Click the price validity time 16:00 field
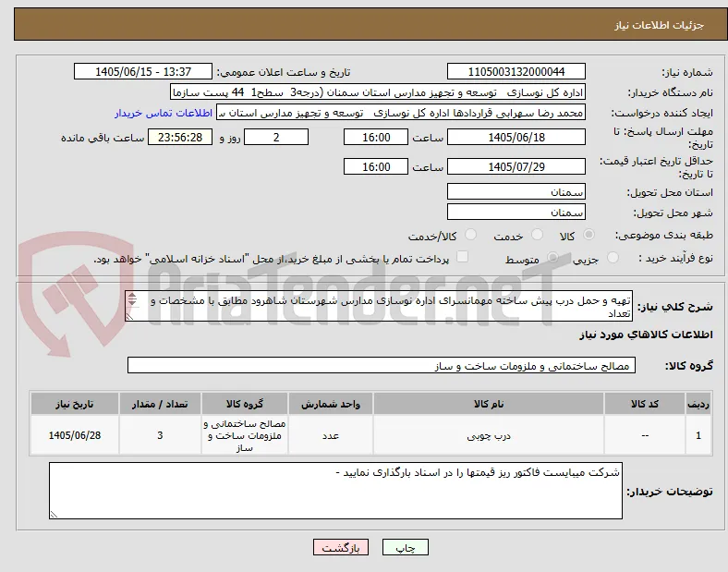This screenshot has width=728, height=572. point(376,166)
